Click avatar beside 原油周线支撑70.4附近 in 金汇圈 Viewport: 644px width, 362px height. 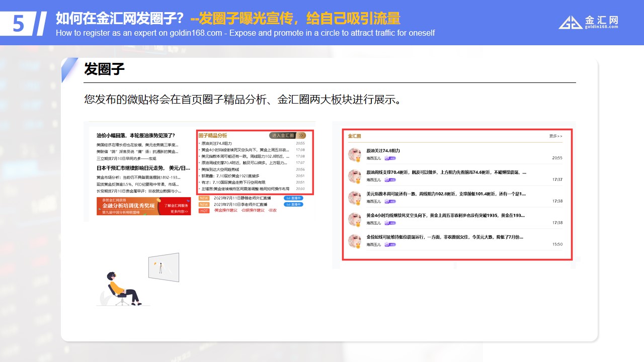(355, 176)
